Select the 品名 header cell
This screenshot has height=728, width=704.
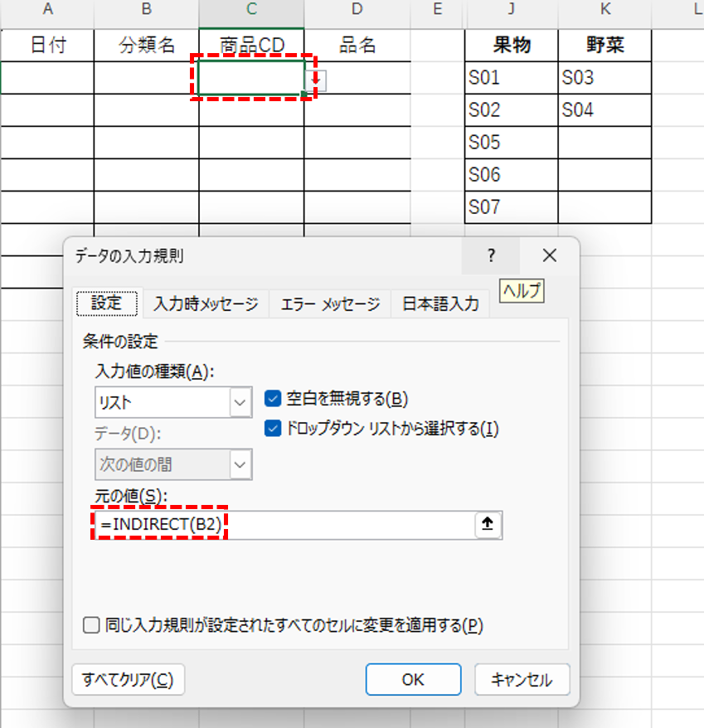tap(357, 45)
